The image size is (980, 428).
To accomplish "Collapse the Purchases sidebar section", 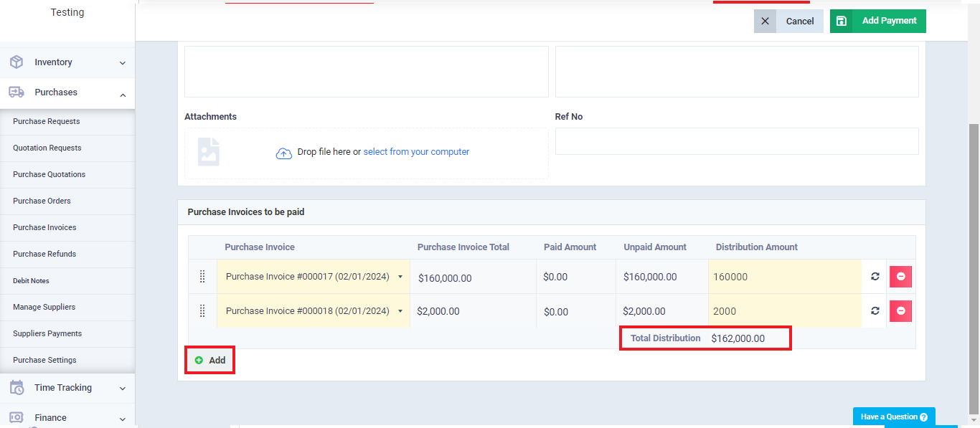I will click(x=123, y=93).
